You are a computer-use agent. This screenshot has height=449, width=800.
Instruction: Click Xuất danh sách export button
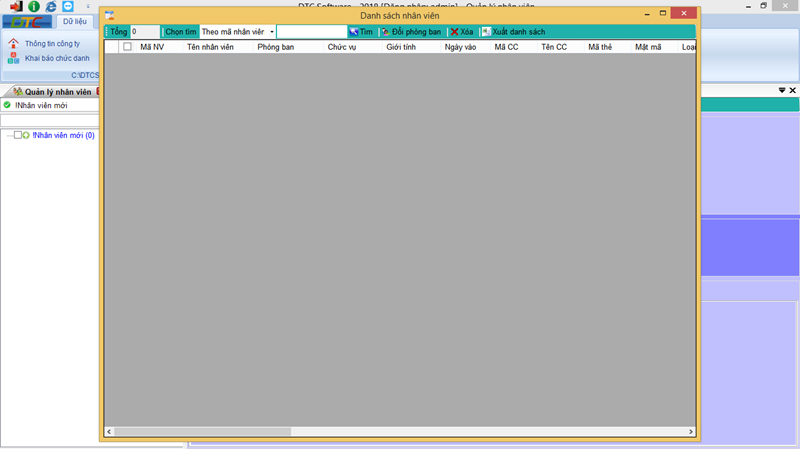point(513,32)
